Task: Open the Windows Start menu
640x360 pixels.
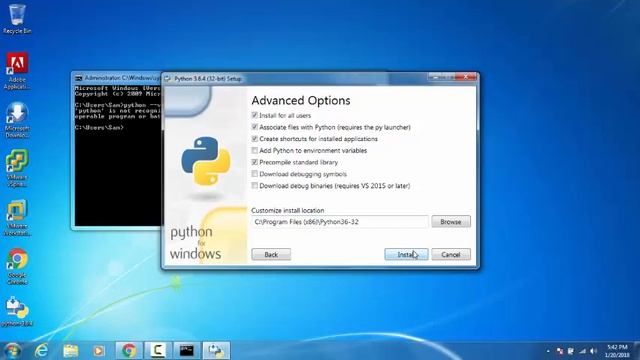Action: (x=12, y=351)
